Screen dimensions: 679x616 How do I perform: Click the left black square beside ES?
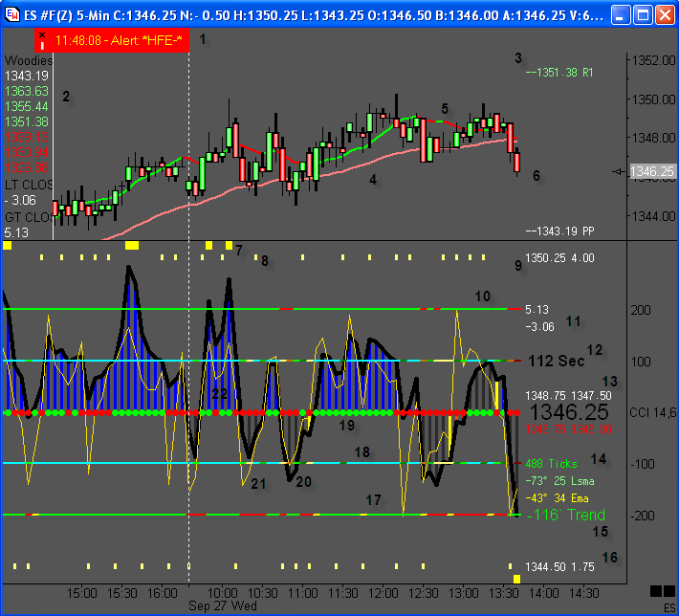tap(656, 590)
